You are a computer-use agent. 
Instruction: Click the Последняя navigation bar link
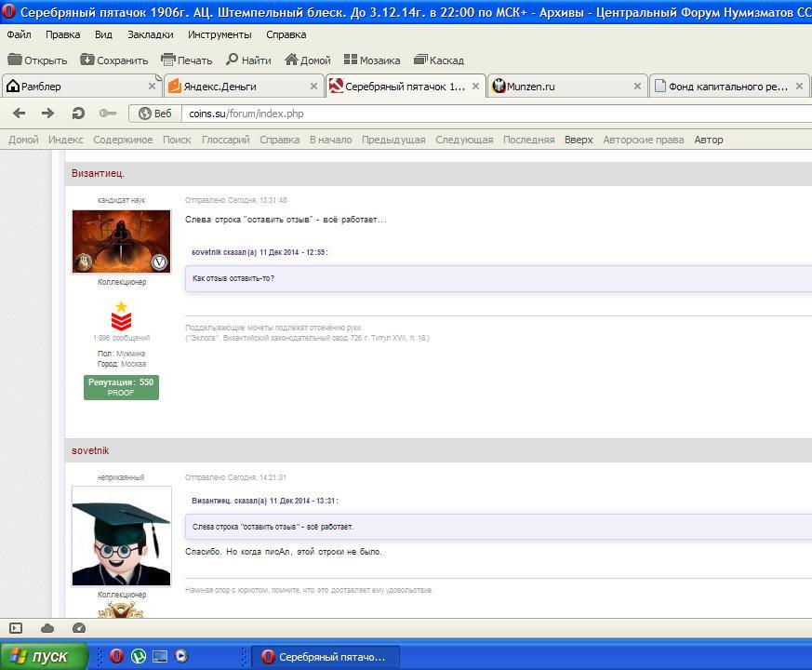click(528, 140)
